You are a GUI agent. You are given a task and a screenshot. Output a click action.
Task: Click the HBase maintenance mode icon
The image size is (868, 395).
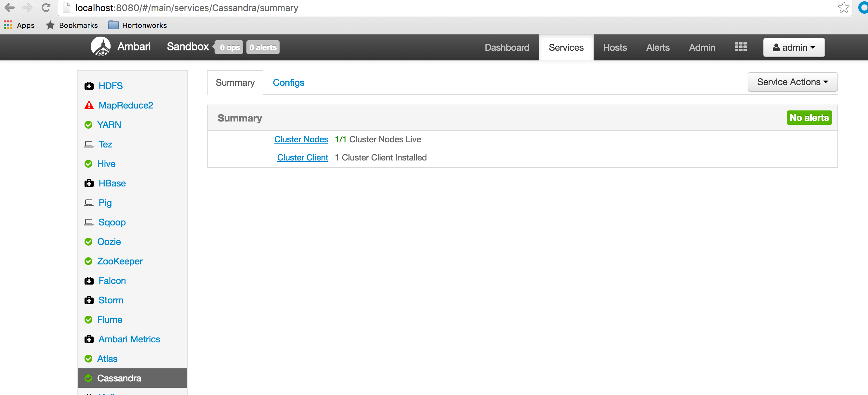click(x=89, y=183)
